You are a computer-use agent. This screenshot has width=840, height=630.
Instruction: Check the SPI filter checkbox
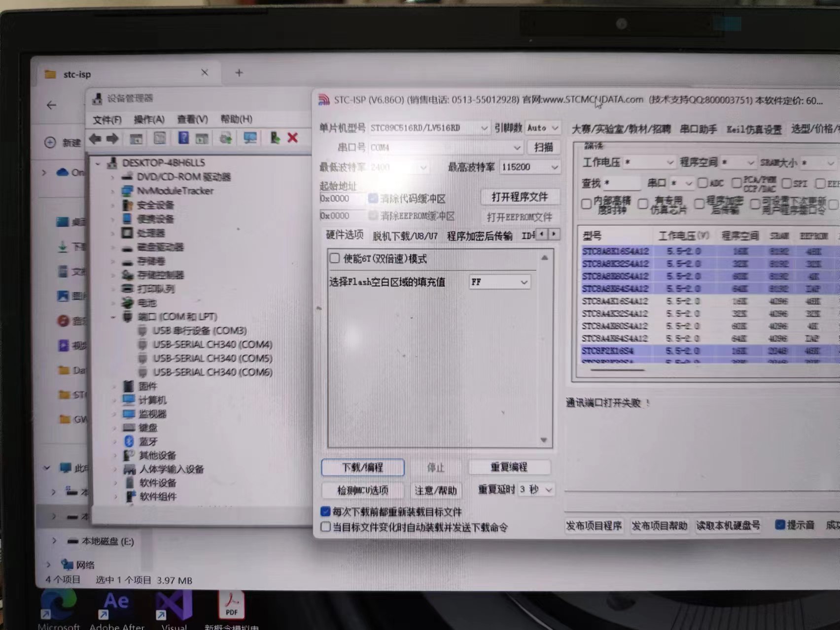point(786,183)
